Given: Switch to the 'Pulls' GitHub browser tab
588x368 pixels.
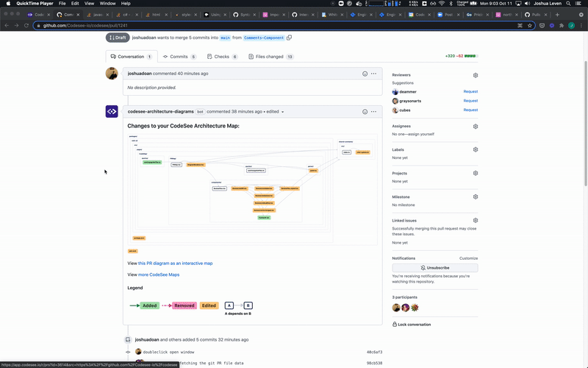Looking at the screenshot, I should coord(536,15).
